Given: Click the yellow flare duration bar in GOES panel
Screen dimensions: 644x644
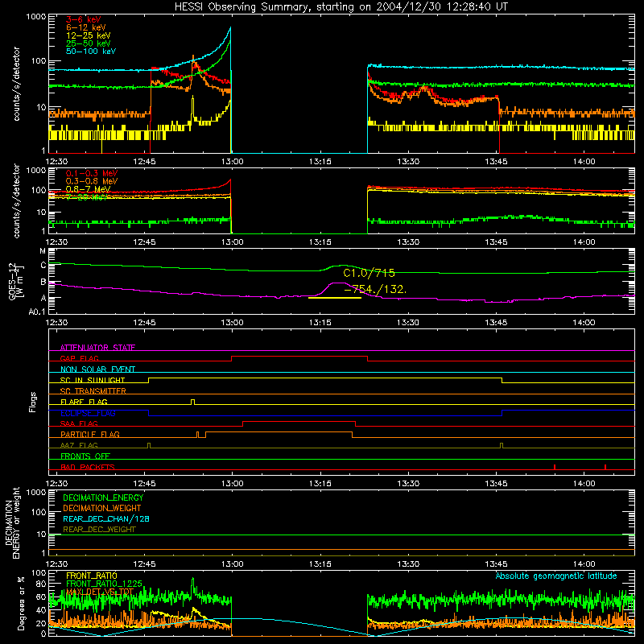Looking at the screenshot, I should 335,298.
